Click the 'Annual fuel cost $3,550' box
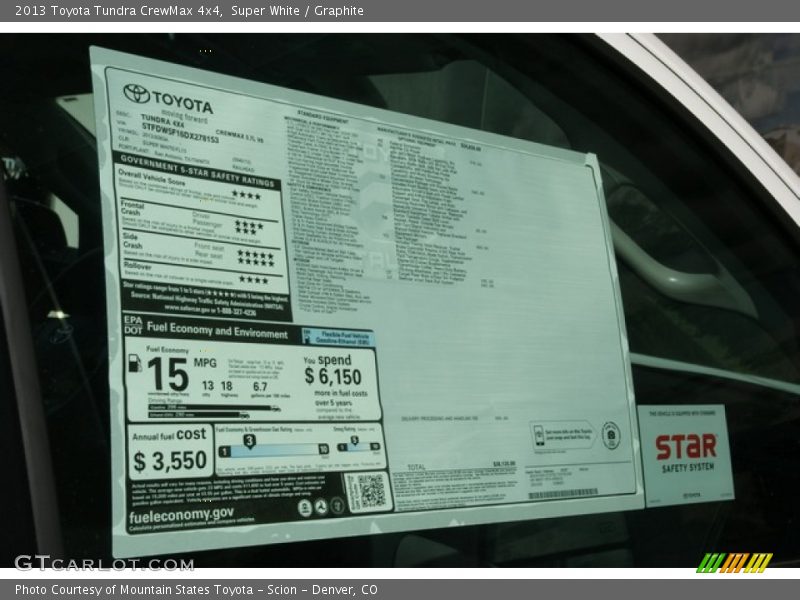 tap(170, 452)
